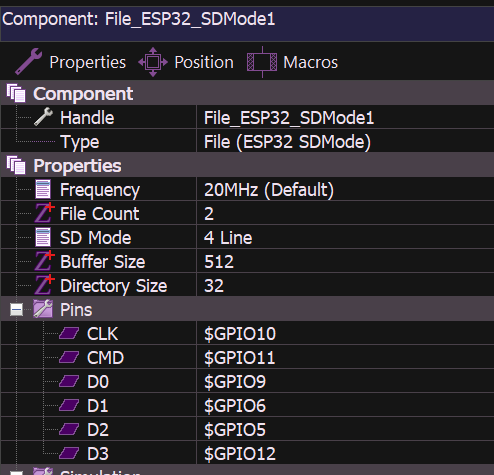
Task: Click the Macros component icon
Action: click(262, 62)
